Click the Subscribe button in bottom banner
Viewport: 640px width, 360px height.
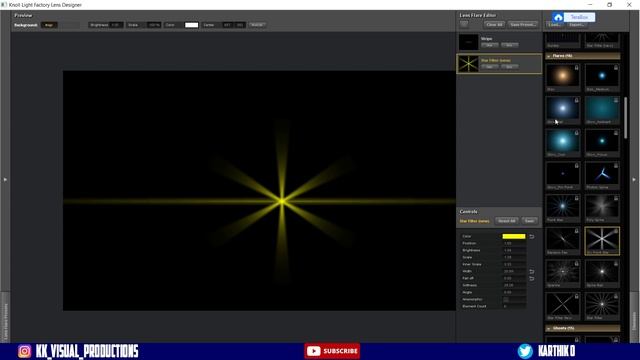tap(332, 351)
